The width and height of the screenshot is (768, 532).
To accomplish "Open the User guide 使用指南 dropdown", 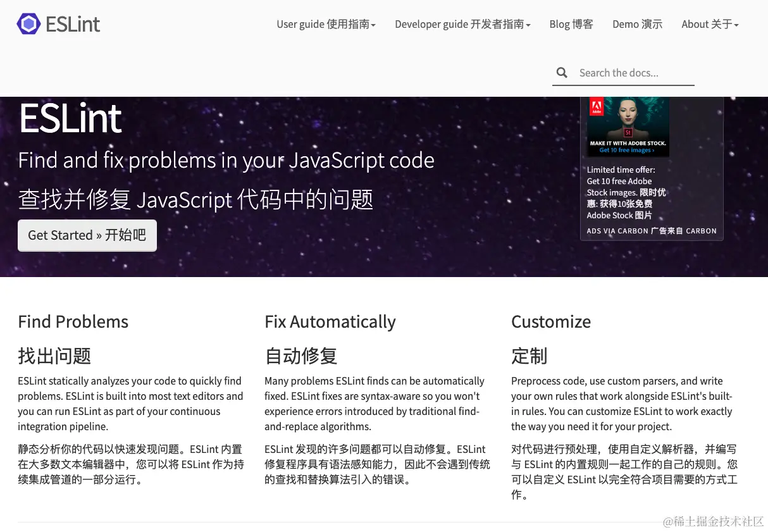I will (x=326, y=24).
